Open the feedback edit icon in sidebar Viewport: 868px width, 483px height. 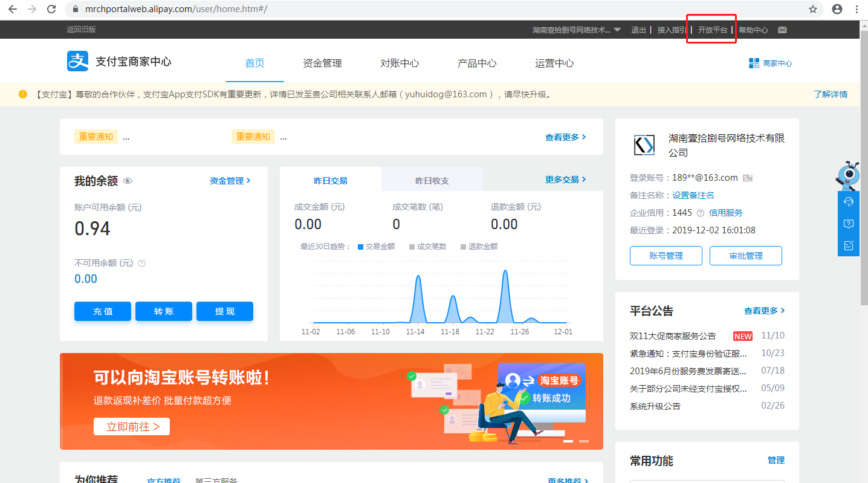coord(849,245)
